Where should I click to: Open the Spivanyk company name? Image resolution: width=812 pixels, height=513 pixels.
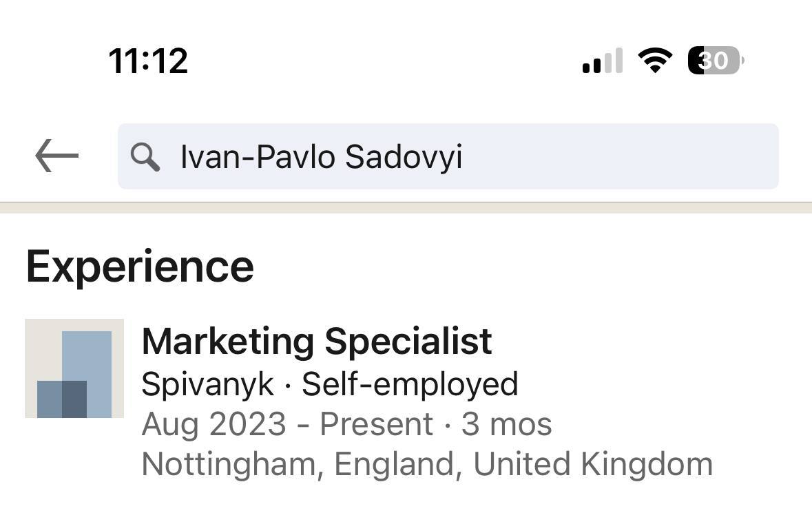click(207, 384)
